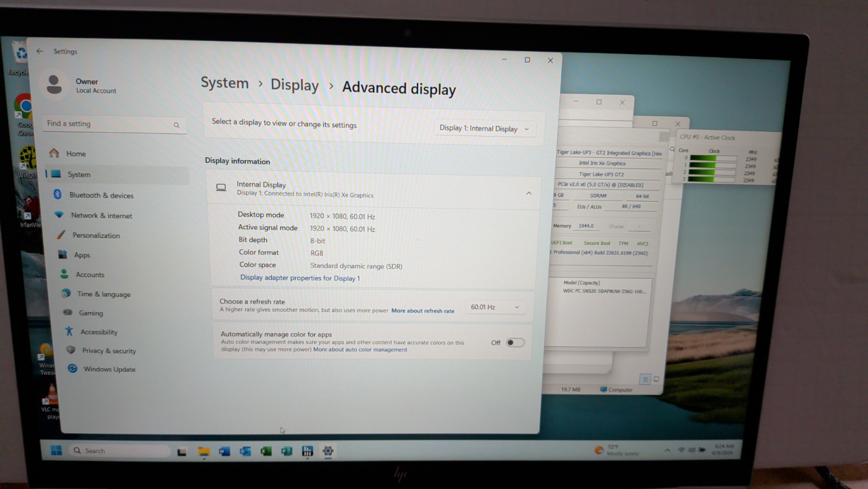Click the Accessibility figure icon
Screen dimensions: 868x489
point(69,331)
